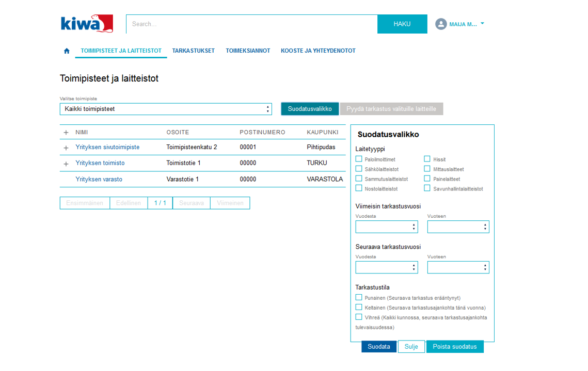This screenshot has width=588, height=371.
Task: Click into the Search input field
Action: 251,24
